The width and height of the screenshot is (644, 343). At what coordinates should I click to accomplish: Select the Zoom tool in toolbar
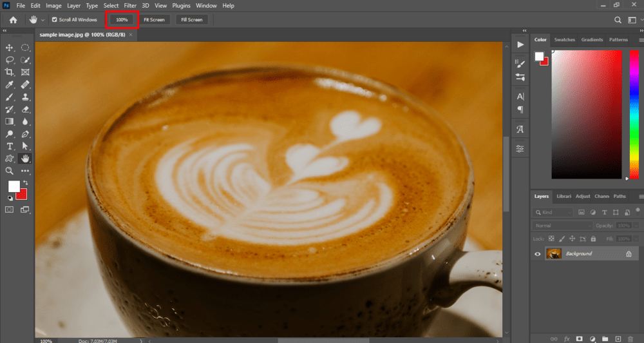coord(9,171)
